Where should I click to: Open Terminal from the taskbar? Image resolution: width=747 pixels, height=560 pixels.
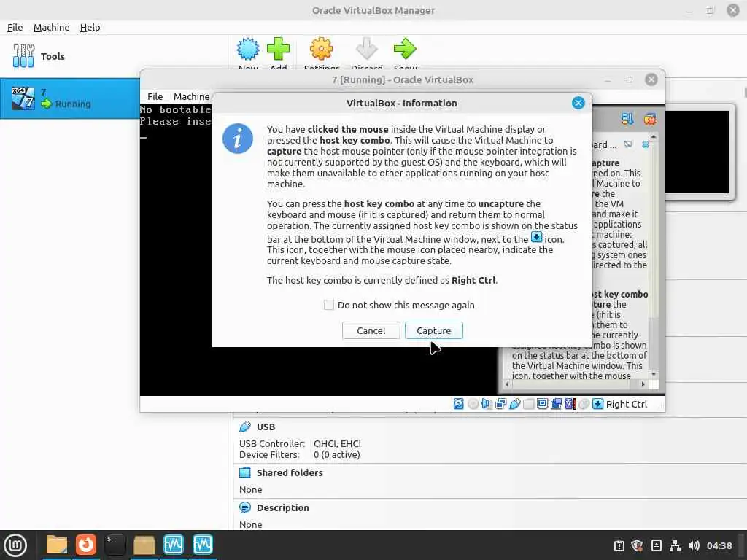point(115,545)
